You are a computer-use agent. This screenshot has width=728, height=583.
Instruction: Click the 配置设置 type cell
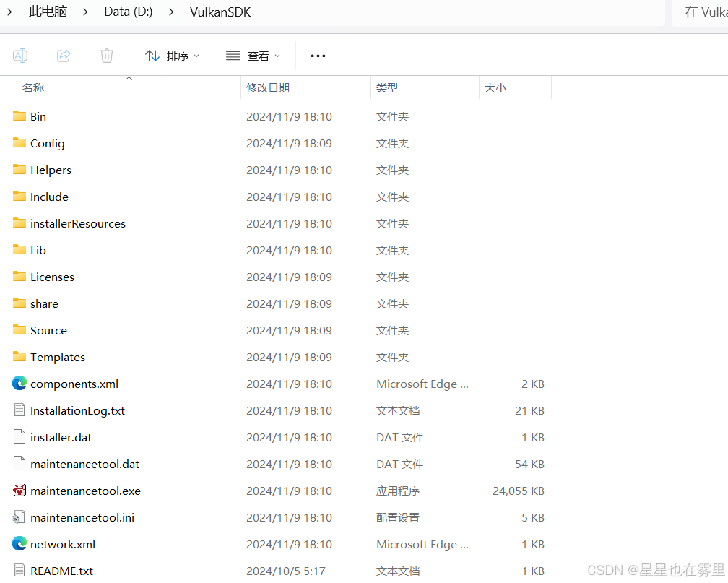(398, 517)
